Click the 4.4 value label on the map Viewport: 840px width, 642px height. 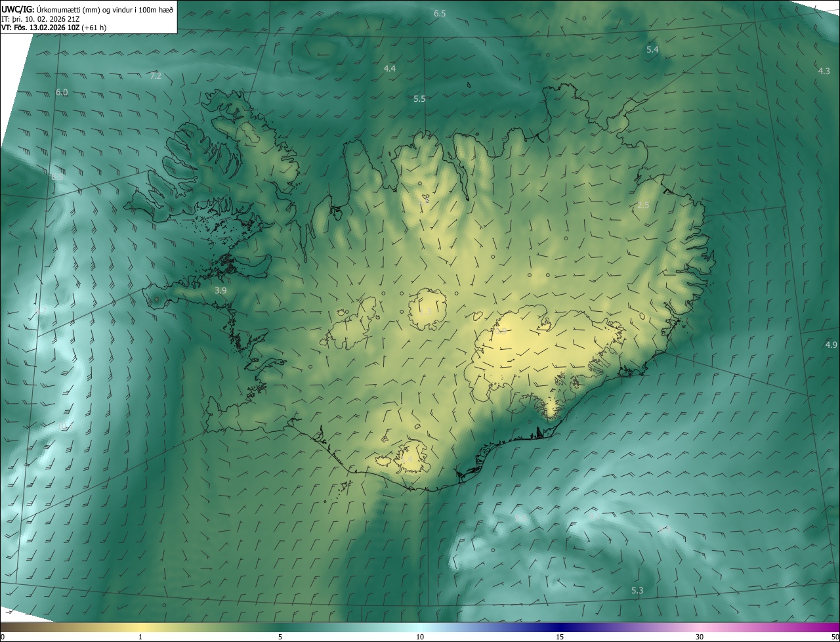390,68
